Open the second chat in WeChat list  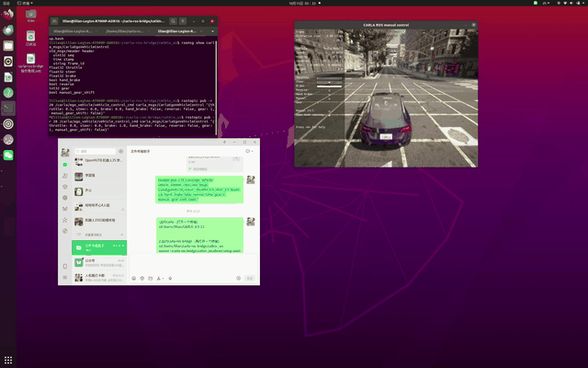tap(99, 177)
